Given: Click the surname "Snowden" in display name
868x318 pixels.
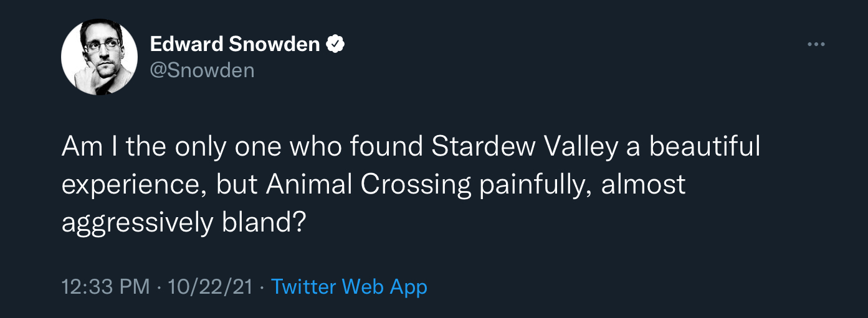Looking at the screenshot, I should pos(275,44).
